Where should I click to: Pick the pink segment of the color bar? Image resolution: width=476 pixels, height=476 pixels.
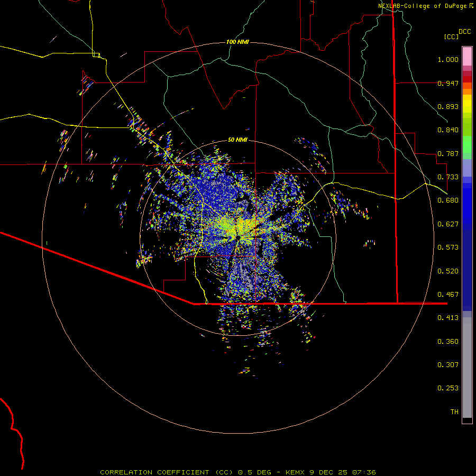point(467,56)
